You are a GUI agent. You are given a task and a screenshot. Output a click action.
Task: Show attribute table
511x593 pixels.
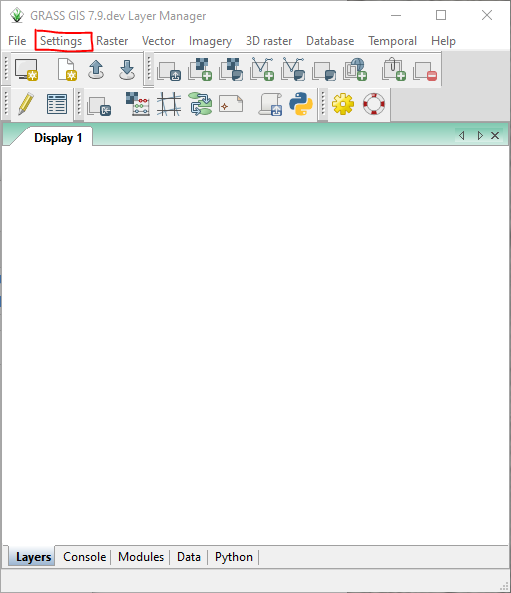click(57, 104)
